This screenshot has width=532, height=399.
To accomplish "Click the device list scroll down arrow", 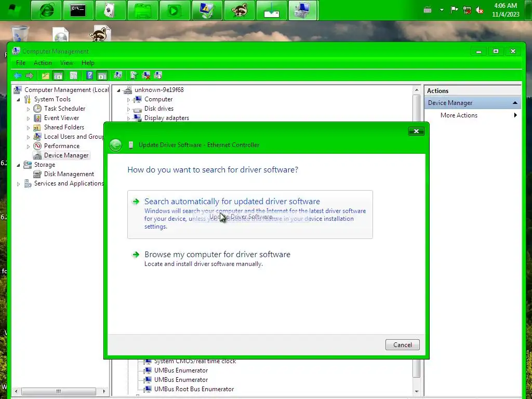I will click(417, 391).
